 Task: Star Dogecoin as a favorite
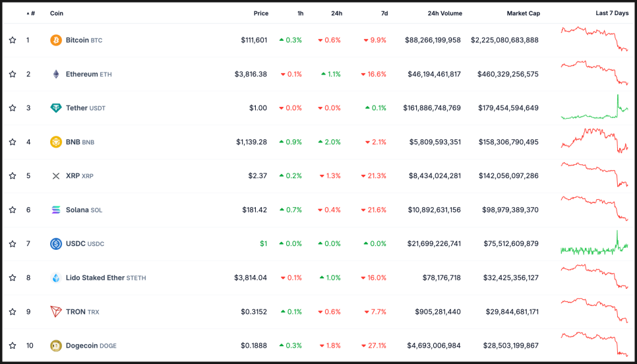coord(13,346)
